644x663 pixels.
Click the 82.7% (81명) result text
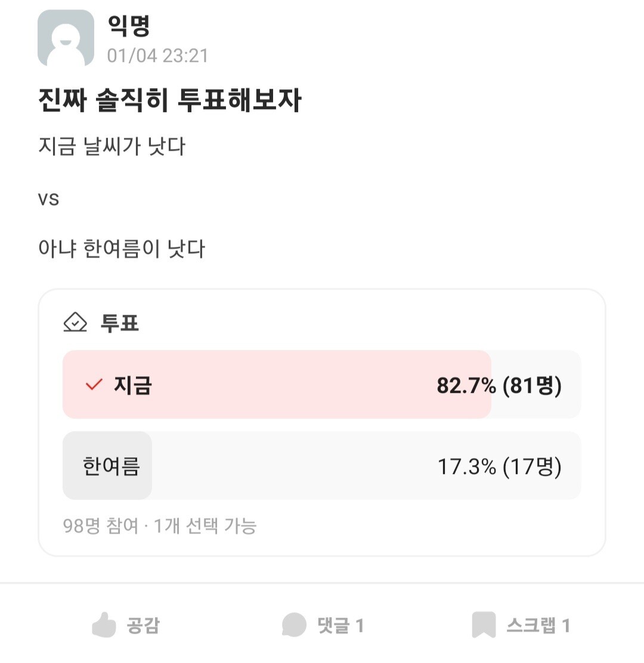coord(499,386)
